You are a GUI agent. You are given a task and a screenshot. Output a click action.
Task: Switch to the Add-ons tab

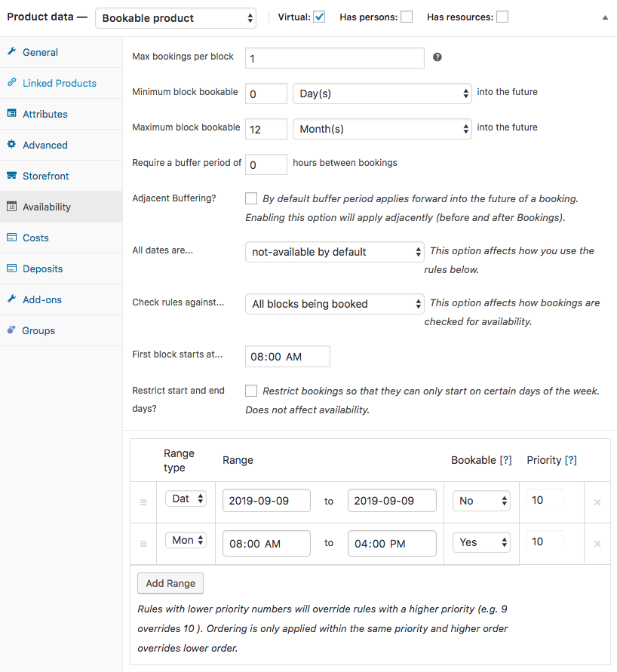61,299
